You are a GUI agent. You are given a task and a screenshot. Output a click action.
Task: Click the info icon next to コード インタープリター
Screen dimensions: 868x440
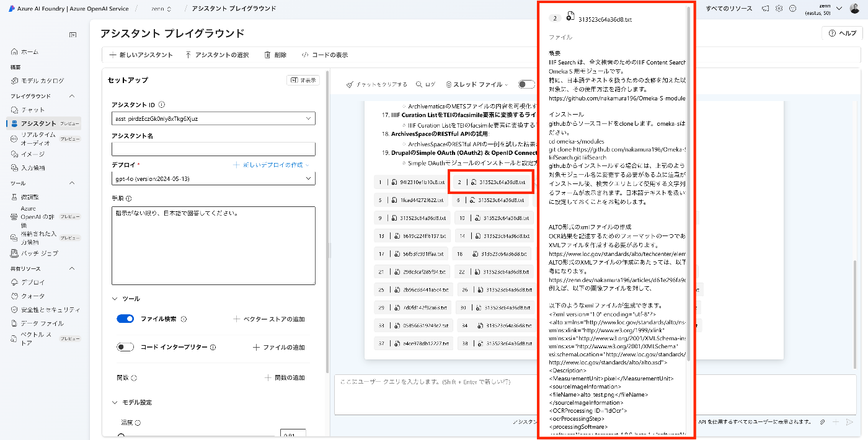(x=213, y=348)
